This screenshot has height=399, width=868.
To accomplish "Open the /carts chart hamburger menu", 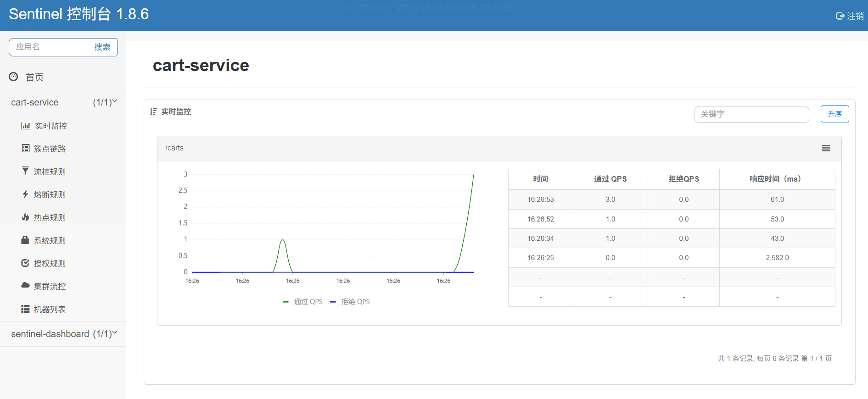I will [x=826, y=148].
